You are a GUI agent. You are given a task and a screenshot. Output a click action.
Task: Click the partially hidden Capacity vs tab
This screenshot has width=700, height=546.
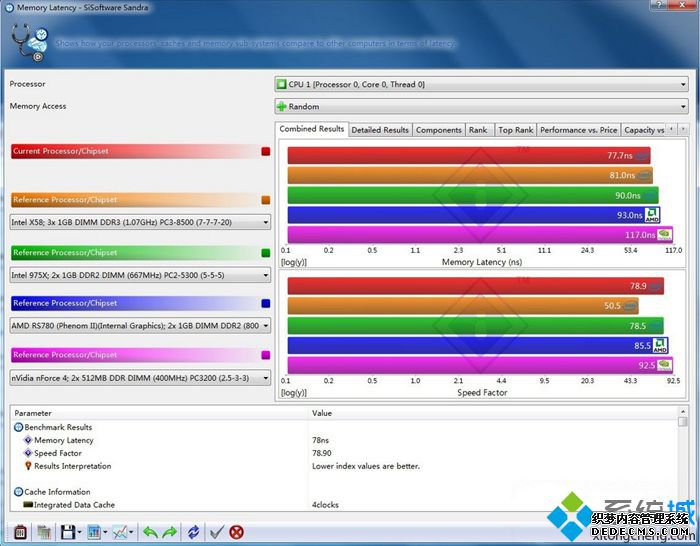(644, 130)
